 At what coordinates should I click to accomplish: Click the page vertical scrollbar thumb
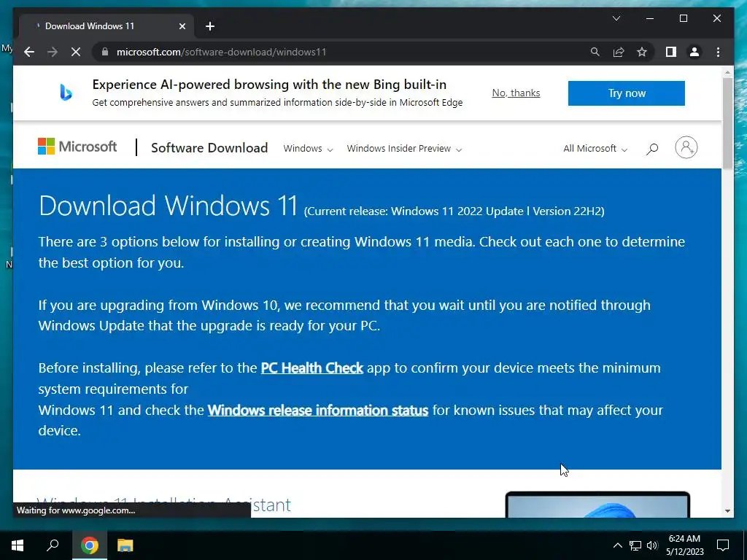coord(727,122)
